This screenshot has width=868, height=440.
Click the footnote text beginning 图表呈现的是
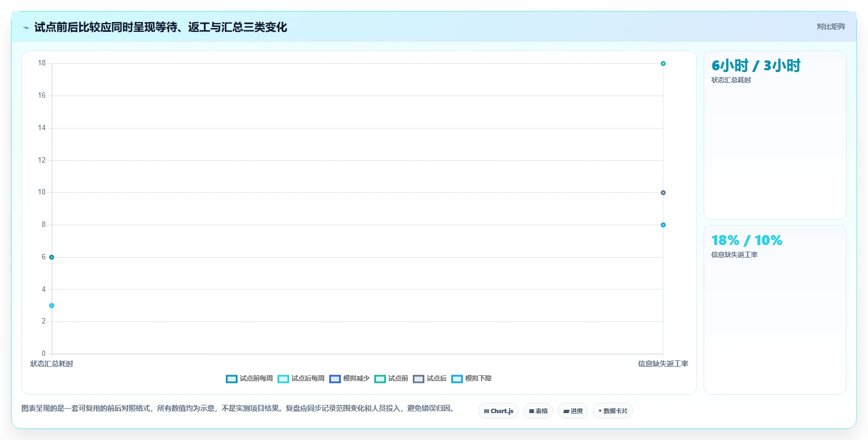(238, 408)
